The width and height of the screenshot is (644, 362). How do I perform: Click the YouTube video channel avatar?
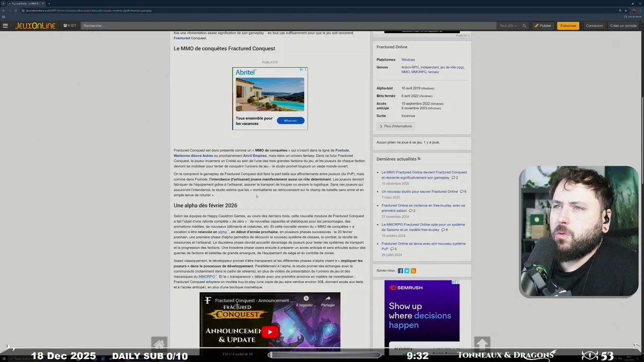tap(208, 301)
